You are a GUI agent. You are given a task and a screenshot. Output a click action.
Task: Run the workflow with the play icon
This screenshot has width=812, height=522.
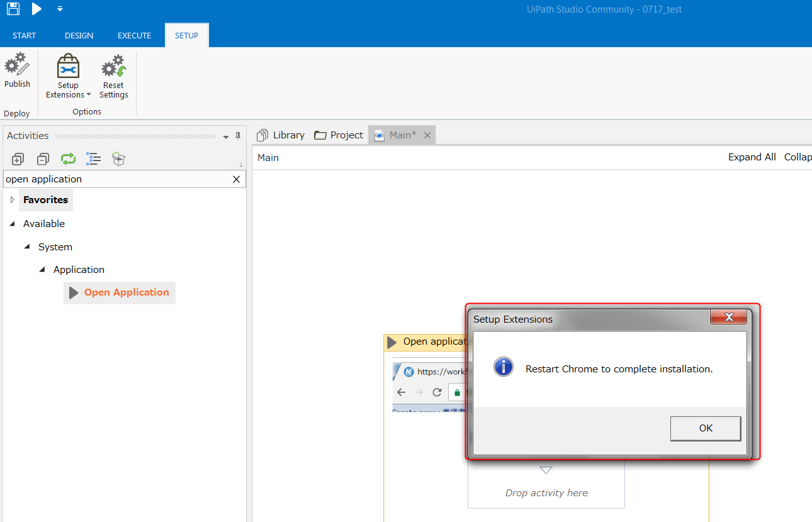(x=37, y=9)
